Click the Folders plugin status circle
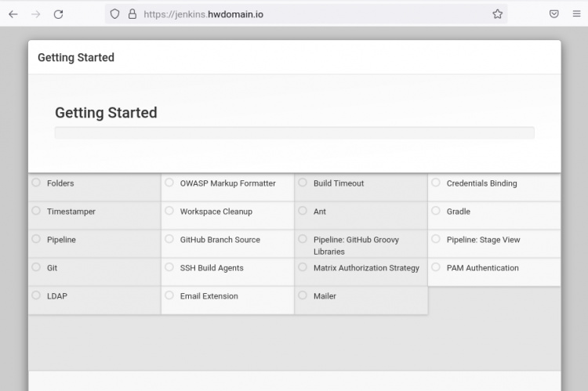588x391 pixels. (36, 183)
